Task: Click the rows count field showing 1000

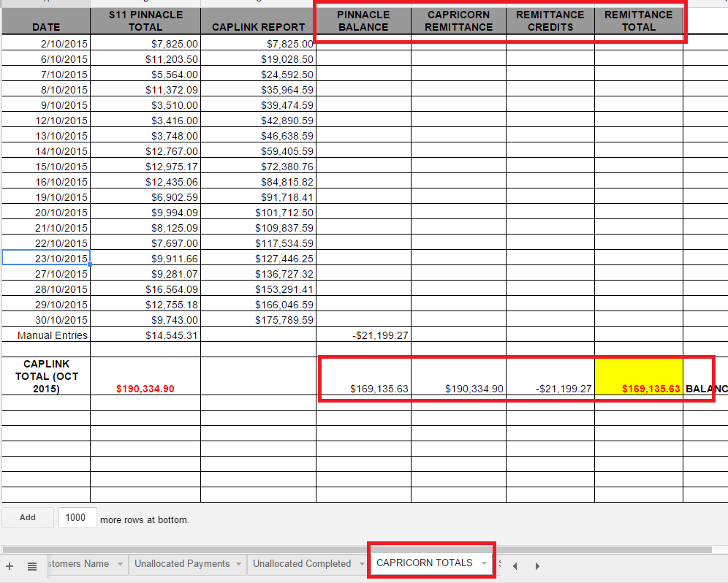Action: coord(75,518)
